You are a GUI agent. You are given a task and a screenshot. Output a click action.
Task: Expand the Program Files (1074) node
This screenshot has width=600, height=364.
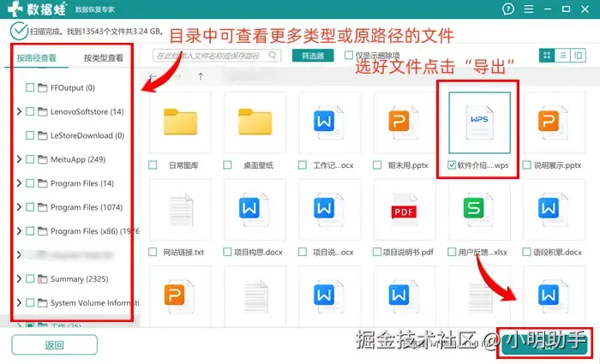tap(19, 207)
